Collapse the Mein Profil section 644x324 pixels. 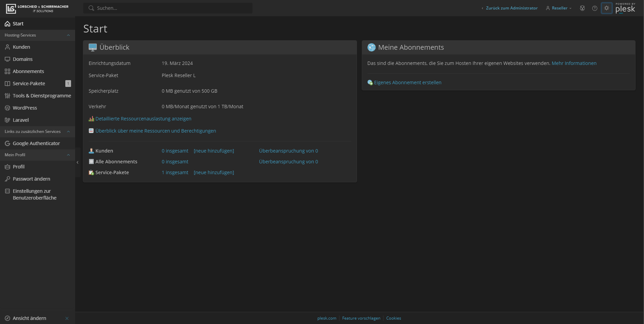68,155
